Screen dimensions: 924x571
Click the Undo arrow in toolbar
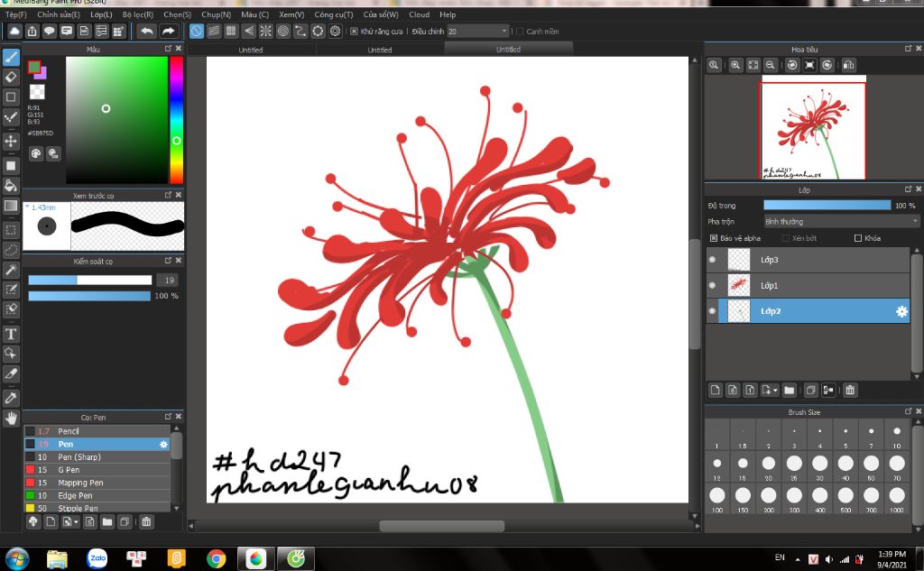(147, 32)
